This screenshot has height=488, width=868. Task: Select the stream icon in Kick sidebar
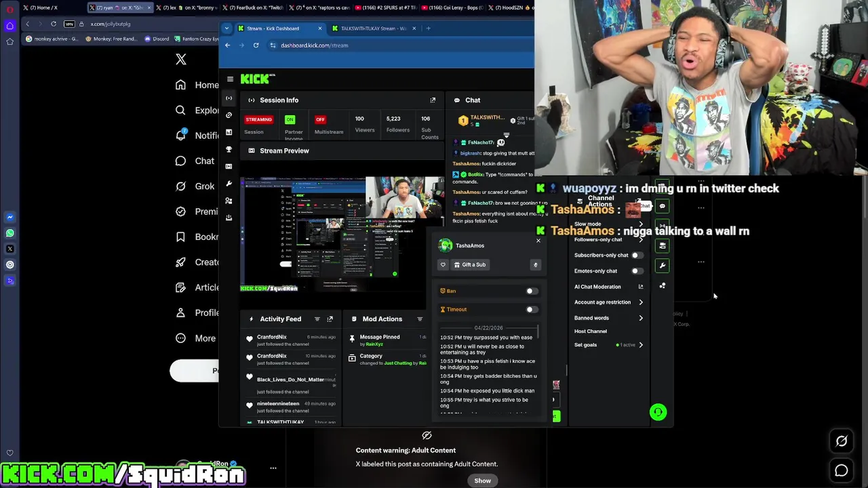click(x=229, y=98)
